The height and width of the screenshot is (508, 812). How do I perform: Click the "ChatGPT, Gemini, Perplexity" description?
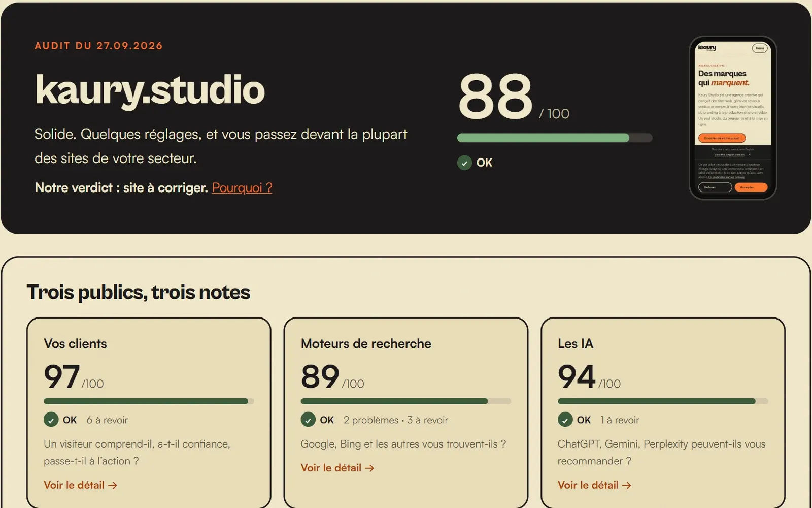click(x=662, y=453)
